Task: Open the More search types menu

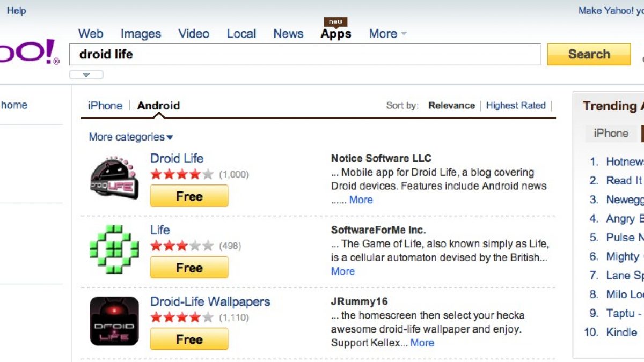Action: point(387,34)
